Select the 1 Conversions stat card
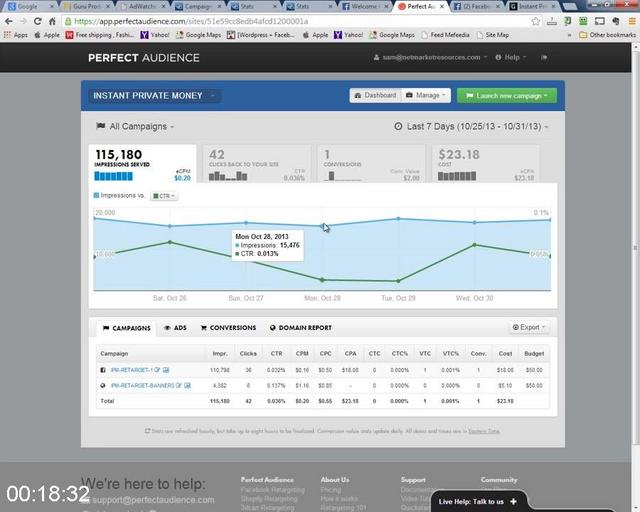 coord(371,164)
